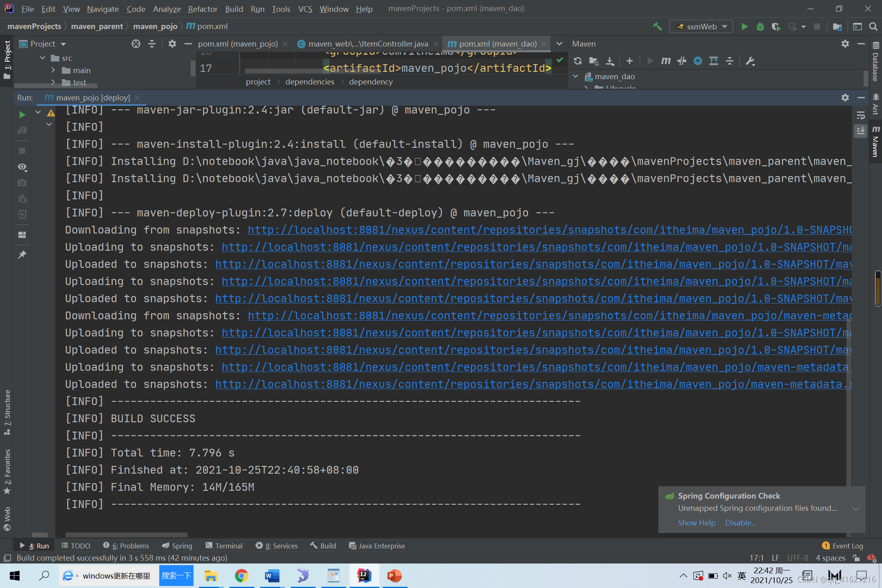Stop the running Maven process
Screen dimensions: 882x588
click(22, 150)
